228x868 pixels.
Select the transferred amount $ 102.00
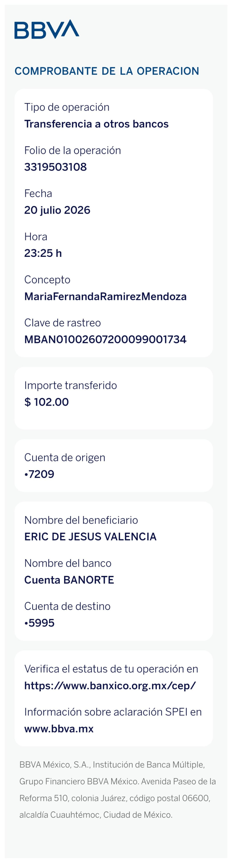tap(46, 402)
